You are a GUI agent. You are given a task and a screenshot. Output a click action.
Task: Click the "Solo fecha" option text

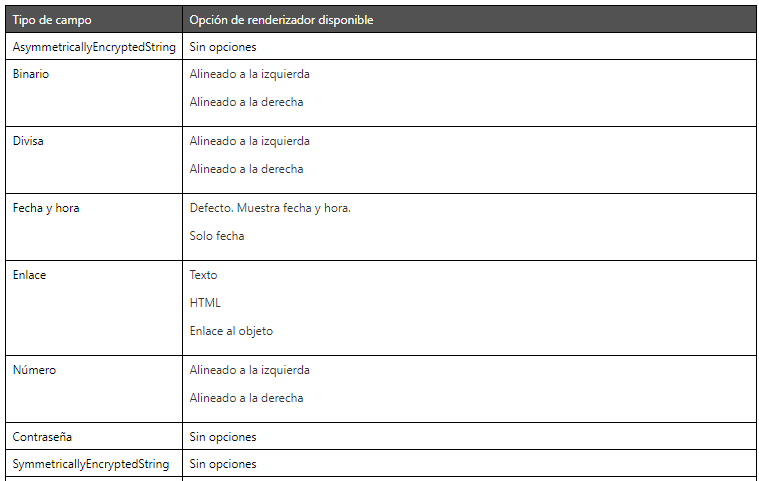click(217, 236)
